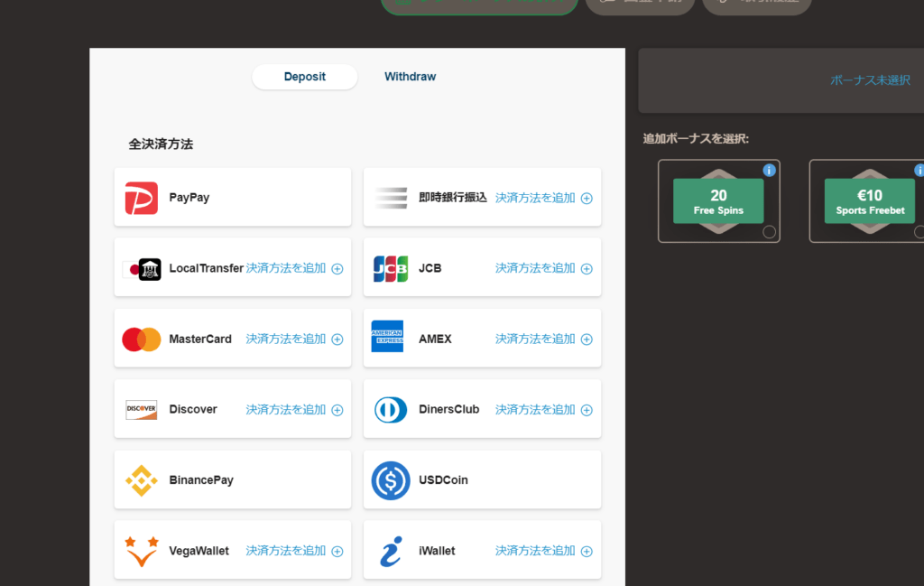The height and width of the screenshot is (586, 924).
Task: Click plus icon in VegaWallet row
Action: 337,551
